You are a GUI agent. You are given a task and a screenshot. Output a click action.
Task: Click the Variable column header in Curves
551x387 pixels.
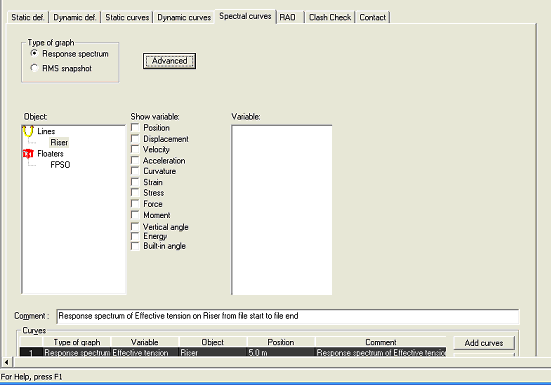click(x=144, y=342)
